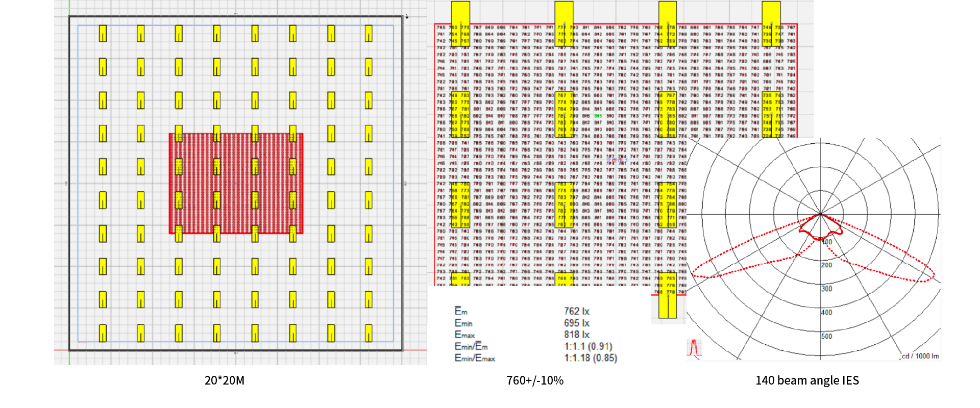Click the uniformity value '1:1.1 (0.91)'
Screen dimensions: 980x408
click(588, 346)
